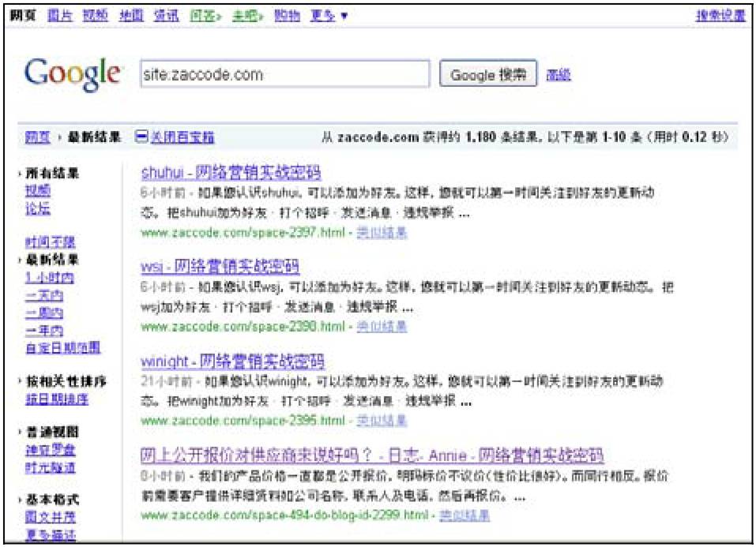Click the Google logo
756x547 pixels.
(x=73, y=73)
